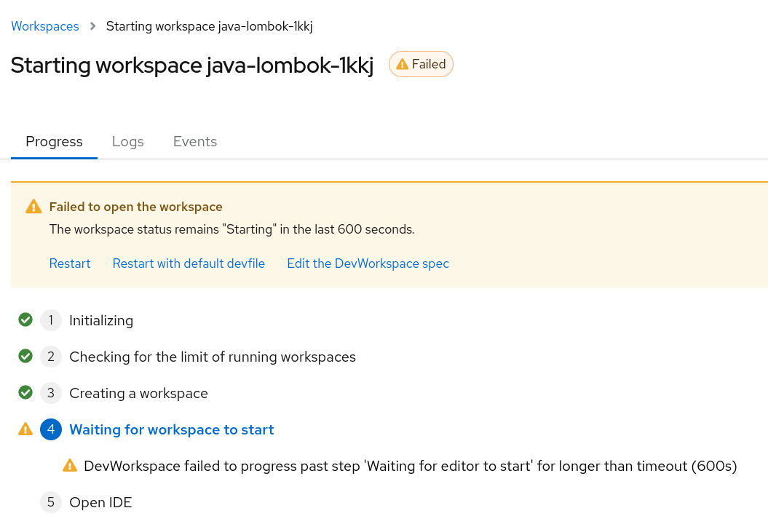
Task: Click the alert icon beside Failed to open the workspace
Action: pyautogui.click(x=33, y=207)
